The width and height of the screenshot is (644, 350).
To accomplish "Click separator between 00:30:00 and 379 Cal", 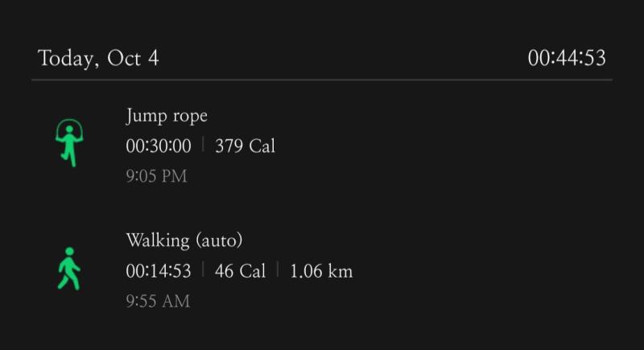I will 203,145.
